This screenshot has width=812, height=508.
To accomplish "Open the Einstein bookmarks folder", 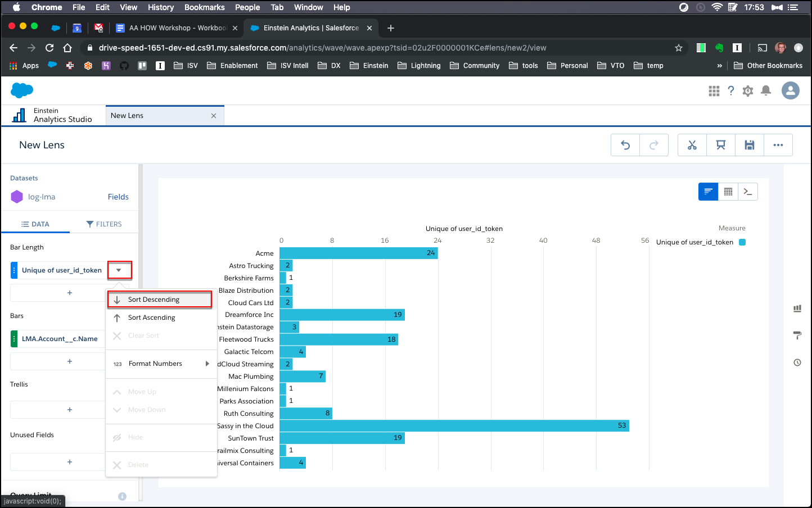I will pos(369,66).
